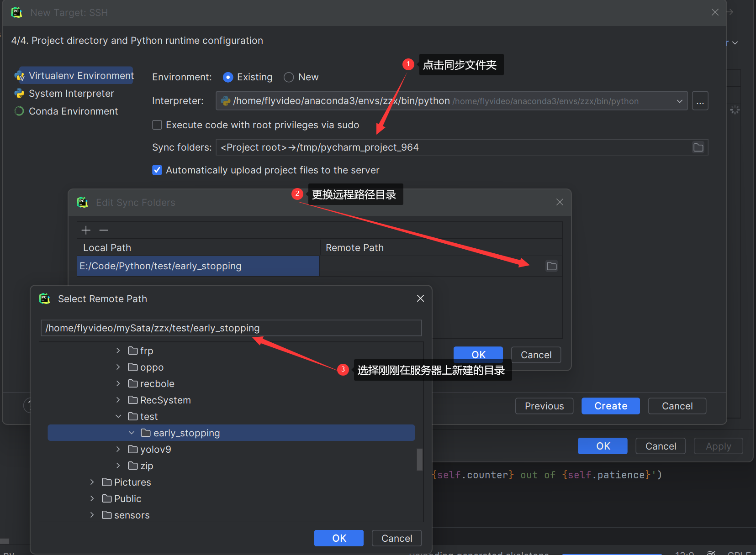Click OK in Select Remote Path dialog
Image resolution: width=756 pixels, height=555 pixels.
click(x=338, y=538)
